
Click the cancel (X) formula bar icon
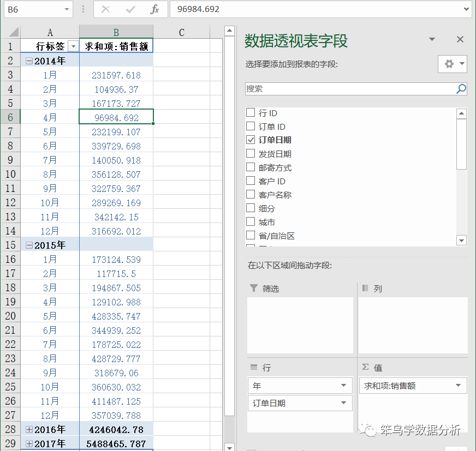point(105,9)
